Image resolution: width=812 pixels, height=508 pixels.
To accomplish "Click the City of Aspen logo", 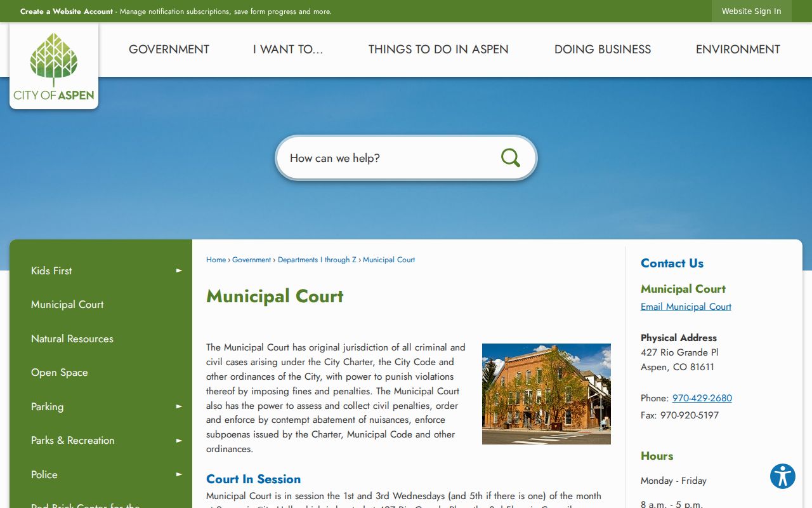I will pos(54,67).
